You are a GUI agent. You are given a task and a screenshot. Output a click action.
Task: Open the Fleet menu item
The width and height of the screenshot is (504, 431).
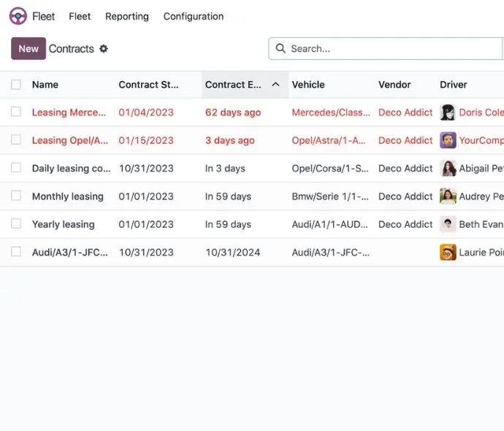80,16
